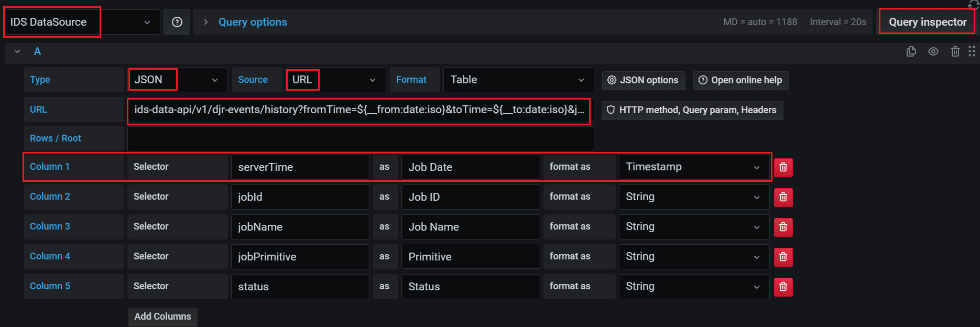Open the Type dropdown showing JSON
This screenshot has width=980, height=327.
click(x=177, y=80)
